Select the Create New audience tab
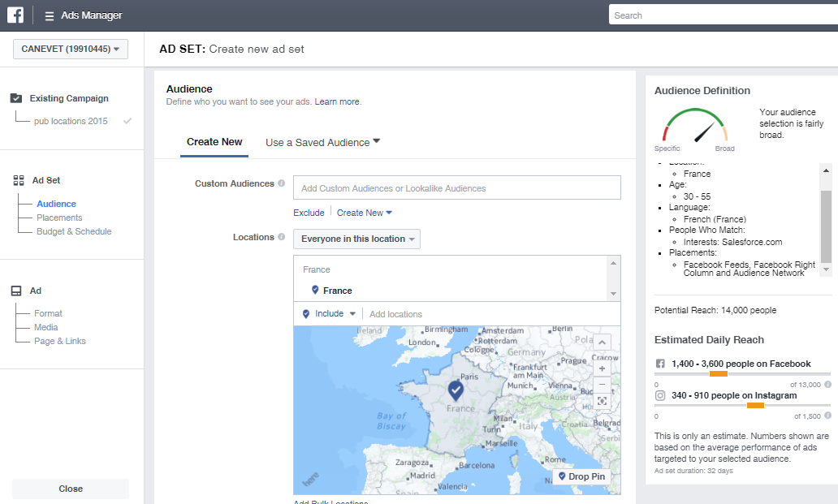 [214, 142]
